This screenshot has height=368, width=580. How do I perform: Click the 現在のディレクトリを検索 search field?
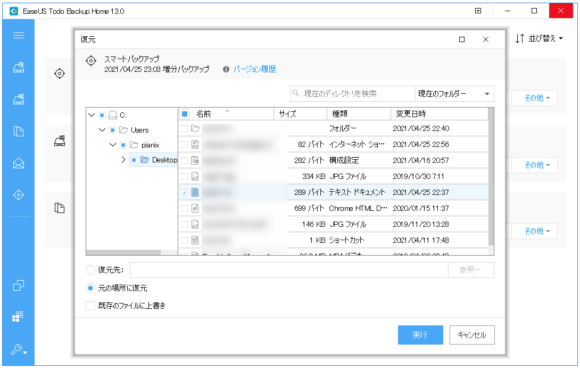tap(353, 94)
